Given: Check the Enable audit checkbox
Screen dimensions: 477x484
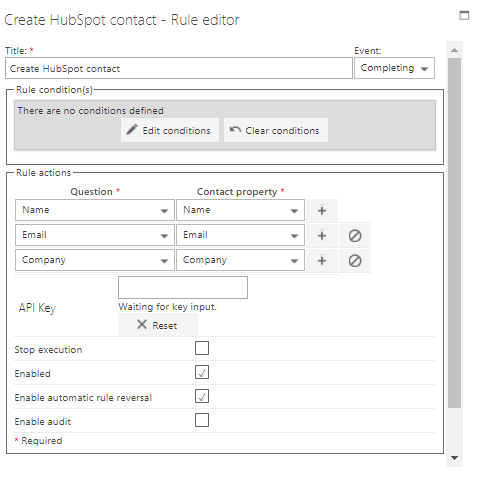Looking at the screenshot, I should pos(202,420).
